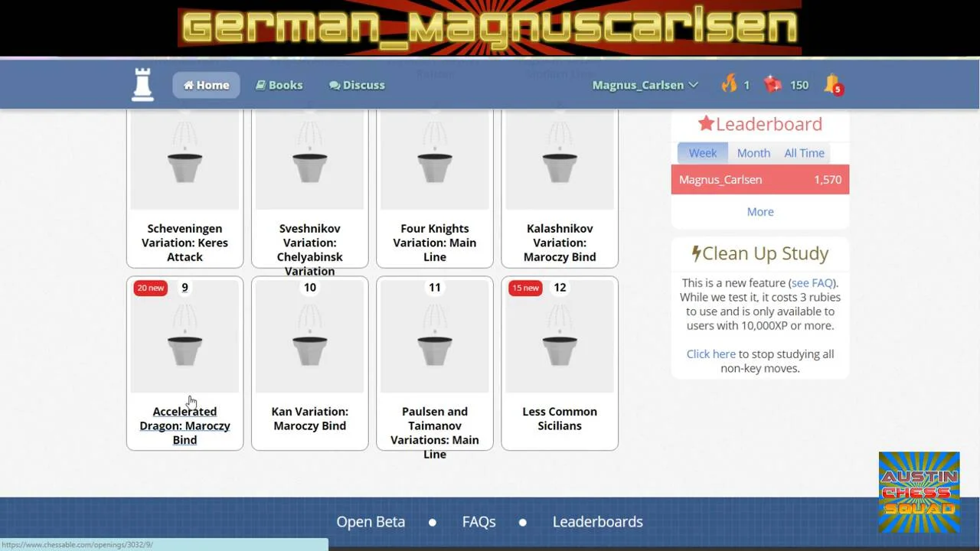Image resolution: width=980 pixels, height=551 pixels.
Task: Open Accelerated Dragon: Maroczy Bind chapter
Action: pyautogui.click(x=185, y=425)
